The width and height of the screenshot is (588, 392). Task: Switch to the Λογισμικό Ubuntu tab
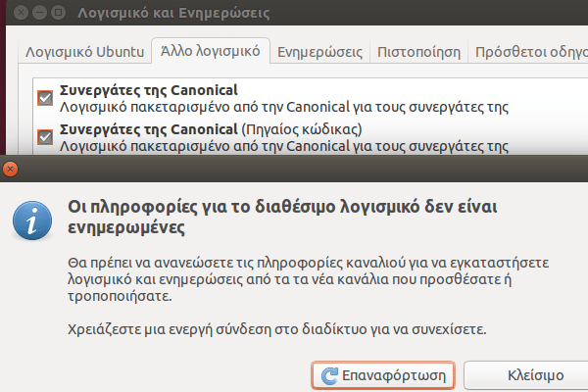(84, 52)
